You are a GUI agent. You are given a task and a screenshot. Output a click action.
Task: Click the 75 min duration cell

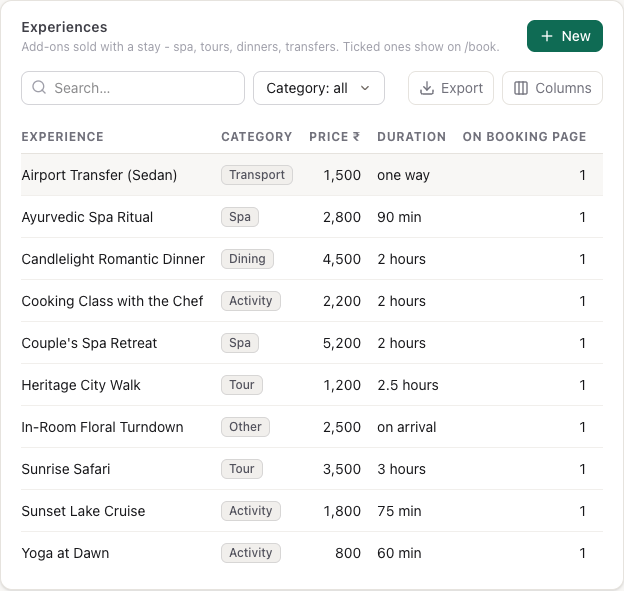tap(399, 511)
